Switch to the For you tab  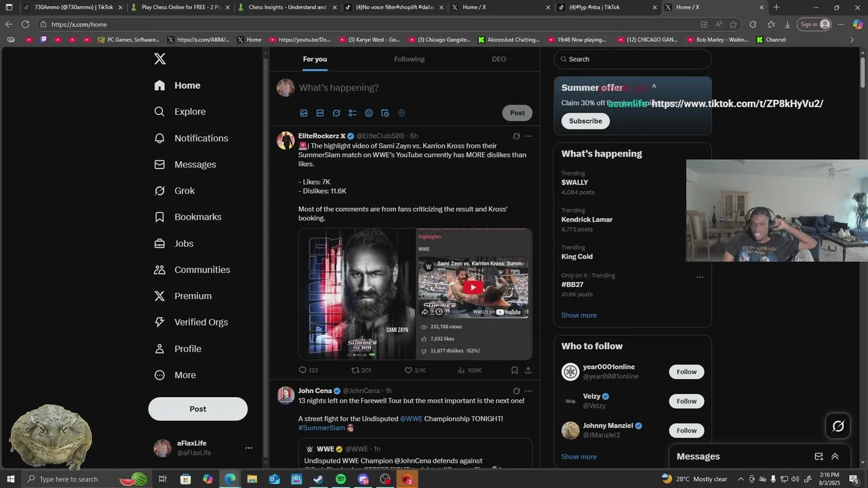click(x=315, y=60)
